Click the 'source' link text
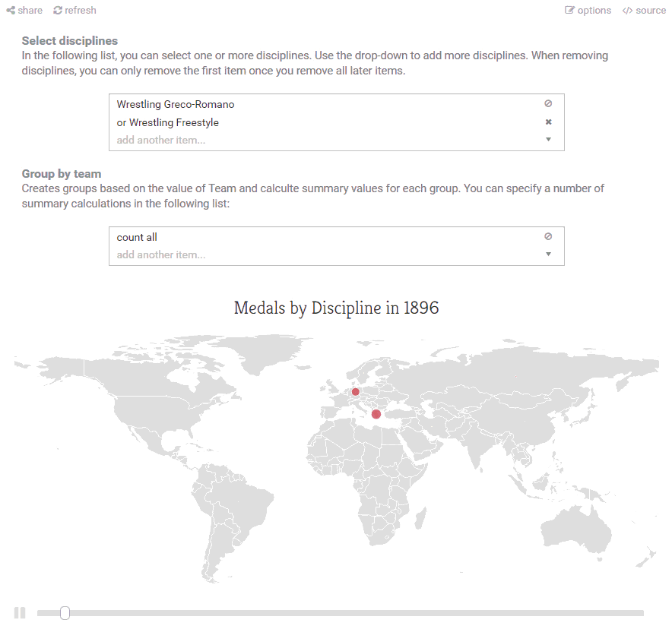Viewport: 672px width, 629px height. click(651, 11)
